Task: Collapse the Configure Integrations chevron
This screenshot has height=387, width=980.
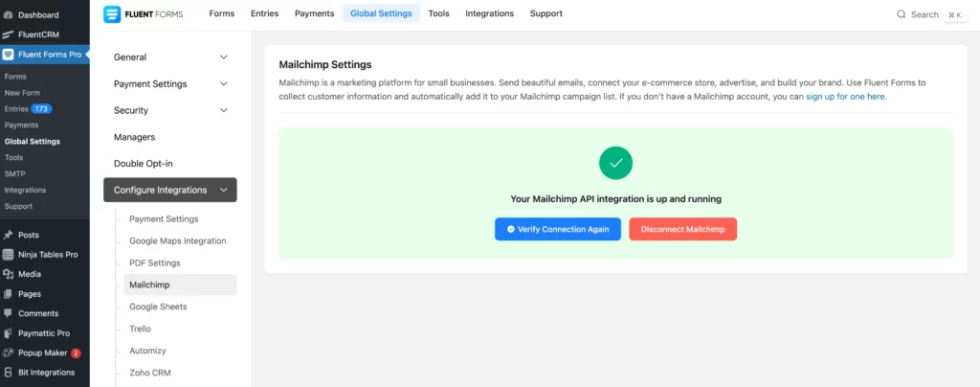Action: point(224,190)
